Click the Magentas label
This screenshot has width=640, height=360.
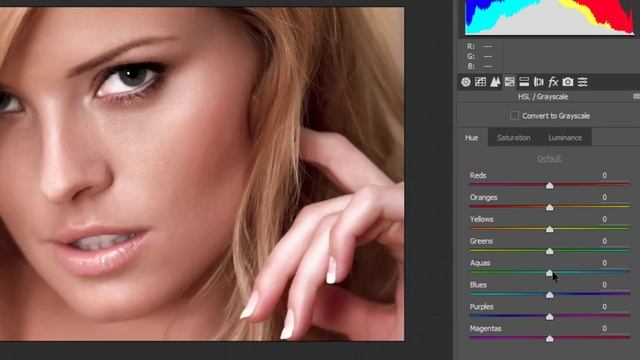pyautogui.click(x=485, y=329)
